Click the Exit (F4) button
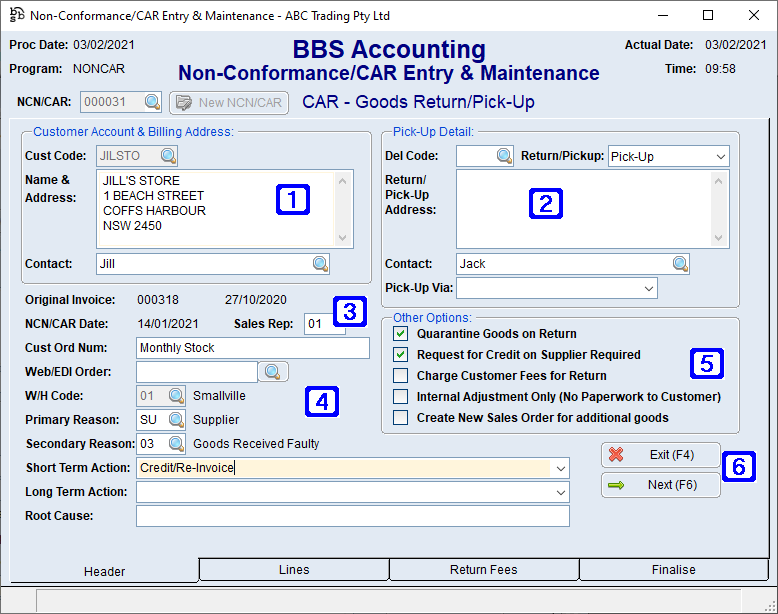Image resolution: width=778 pixels, height=614 pixels. click(x=660, y=455)
